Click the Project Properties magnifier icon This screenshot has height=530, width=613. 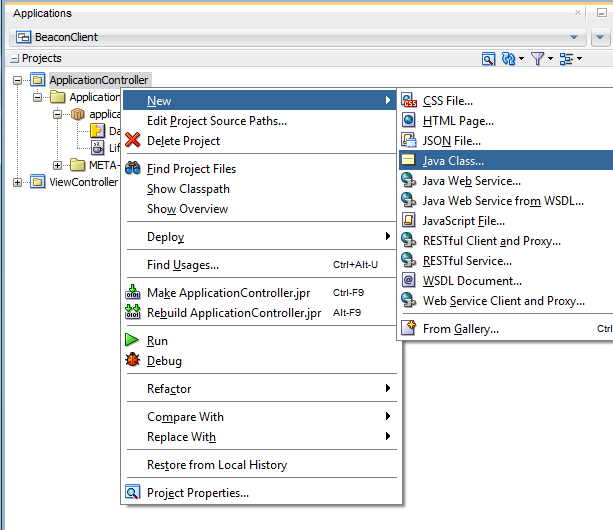(x=133, y=492)
